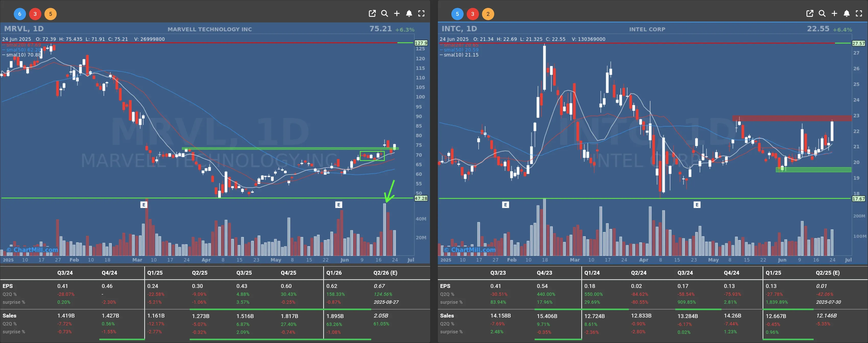Click INTC estimated earnings date 2025-07-30
Image resolution: width=868 pixels, height=343 pixels.
(828, 302)
